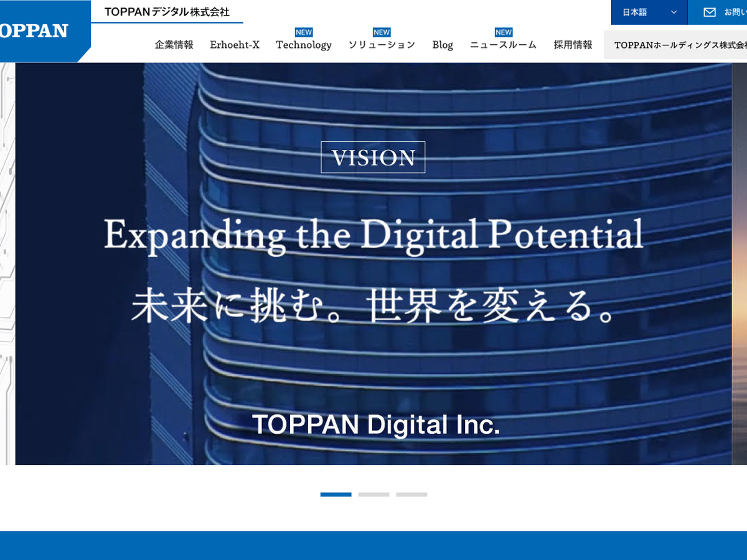Click the NEW badge above ソリューション
747x560 pixels.
click(x=382, y=32)
